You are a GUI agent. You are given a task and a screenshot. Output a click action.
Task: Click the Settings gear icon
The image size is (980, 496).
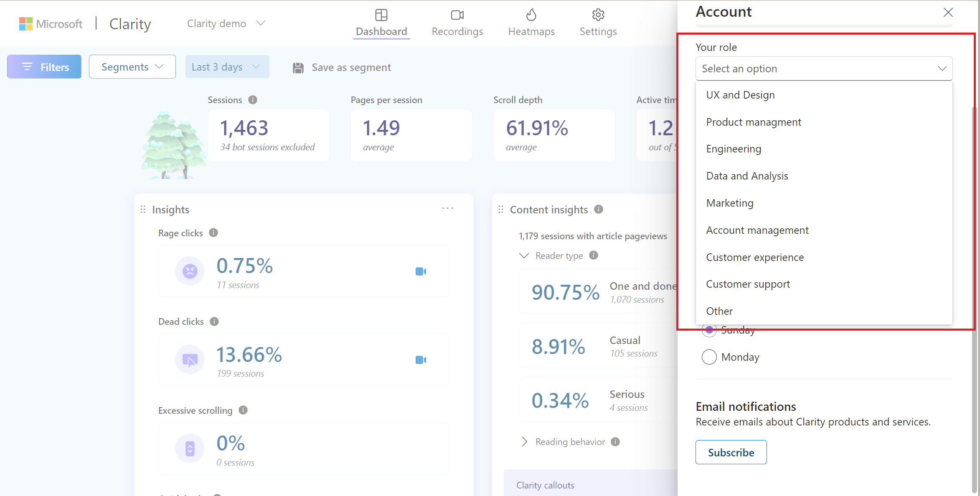click(x=598, y=15)
